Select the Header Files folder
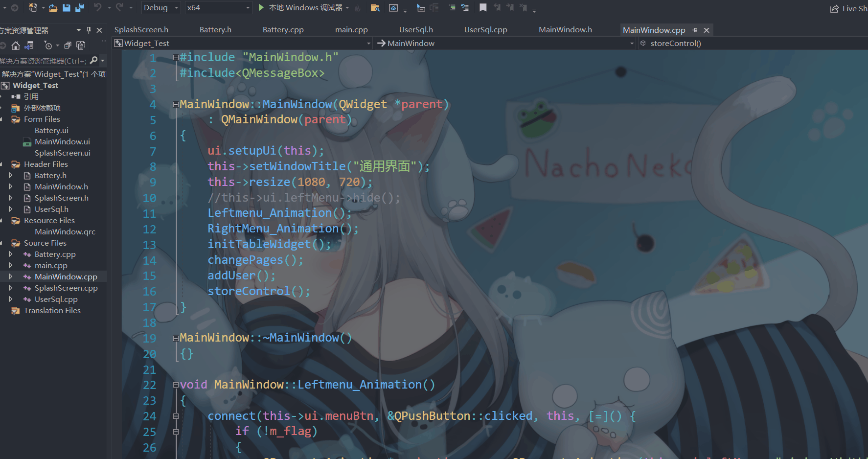Image resolution: width=868 pixels, height=459 pixels. coord(46,164)
